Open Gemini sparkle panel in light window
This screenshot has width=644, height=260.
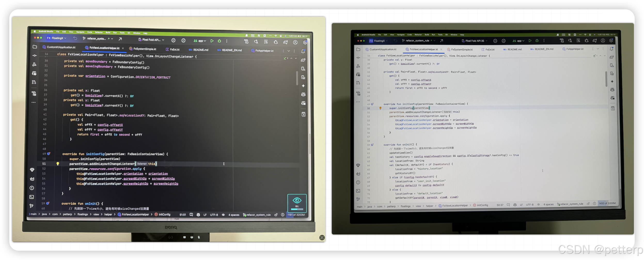point(612,81)
